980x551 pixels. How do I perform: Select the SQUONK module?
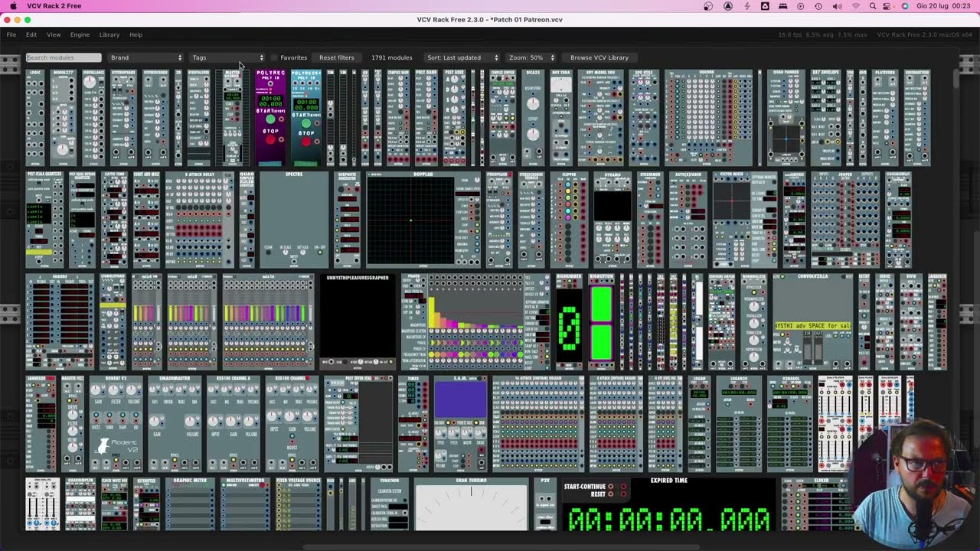click(709, 117)
